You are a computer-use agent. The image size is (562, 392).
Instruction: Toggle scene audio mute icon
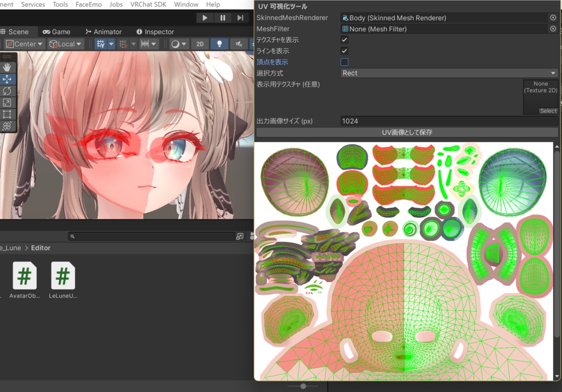pyautogui.click(x=239, y=44)
